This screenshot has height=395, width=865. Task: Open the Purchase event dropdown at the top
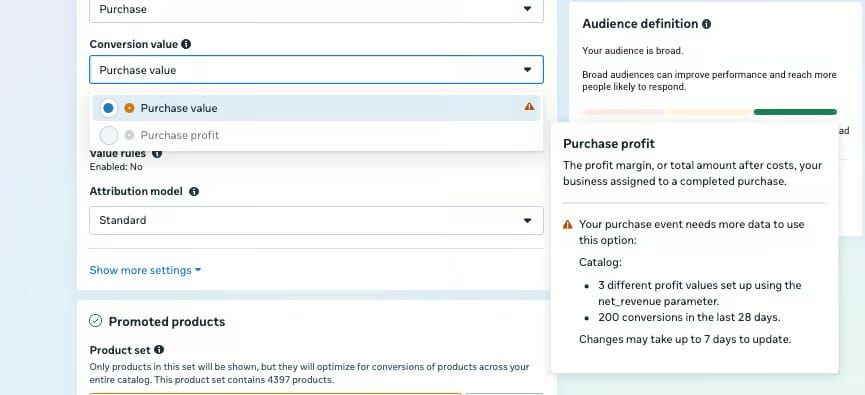(x=316, y=10)
